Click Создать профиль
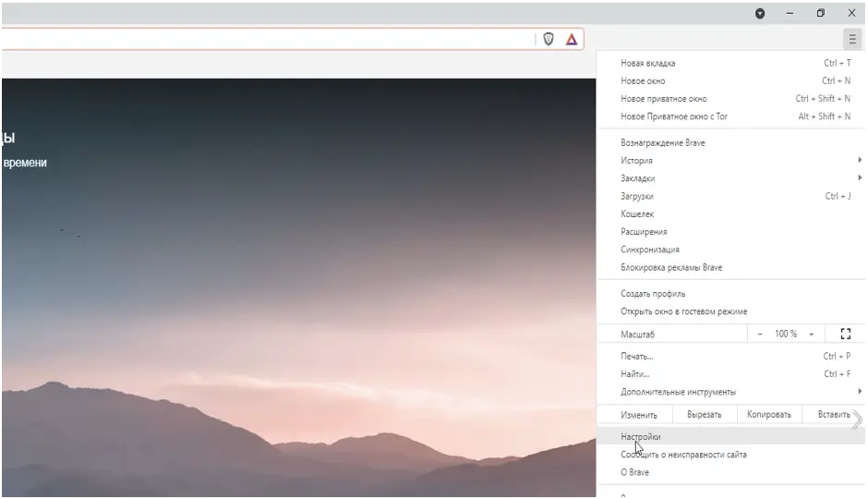The height and width of the screenshot is (499, 868). point(730,294)
